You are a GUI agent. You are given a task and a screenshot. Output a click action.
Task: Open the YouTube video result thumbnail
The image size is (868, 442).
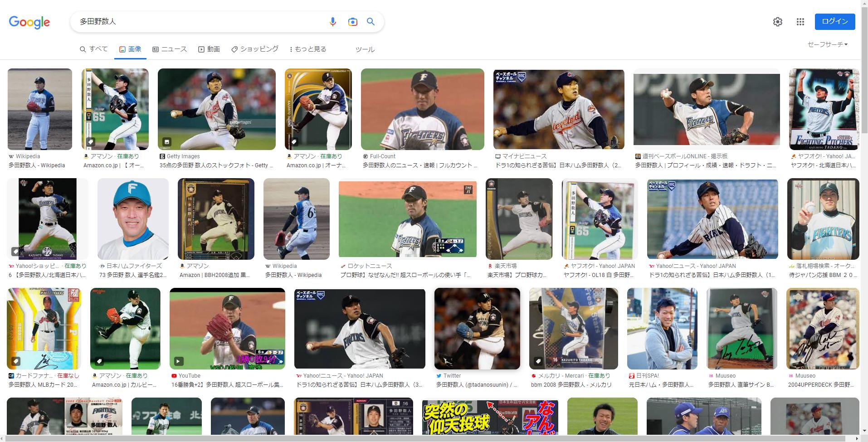click(227, 329)
